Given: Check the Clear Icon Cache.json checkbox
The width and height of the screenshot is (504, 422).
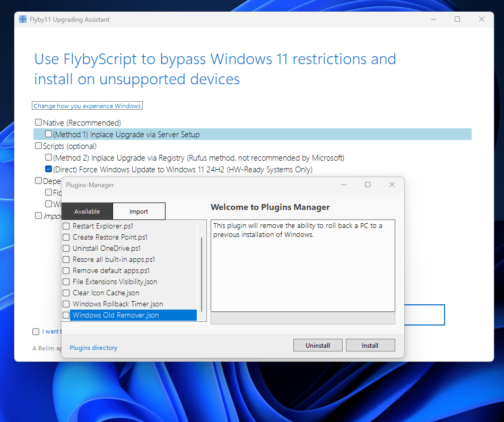Looking at the screenshot, I should pyautogui.click(x=66, y=293).
